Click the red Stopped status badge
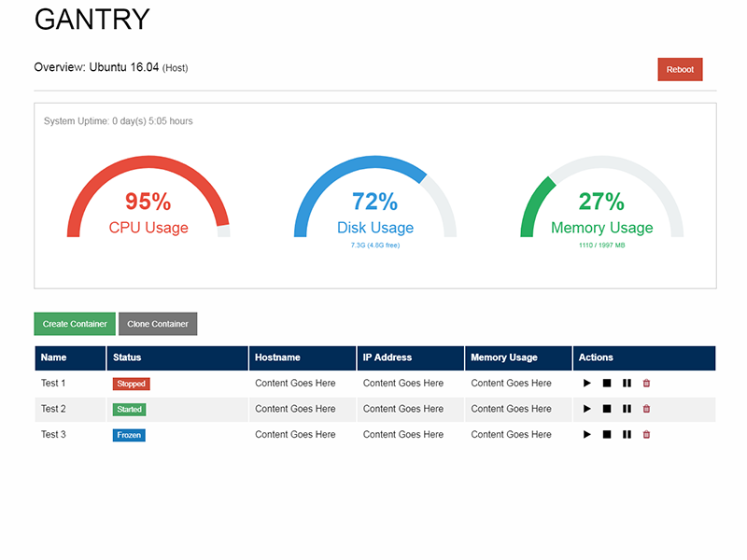Screen dimensions: 747x560 click(x=131, y=384)
